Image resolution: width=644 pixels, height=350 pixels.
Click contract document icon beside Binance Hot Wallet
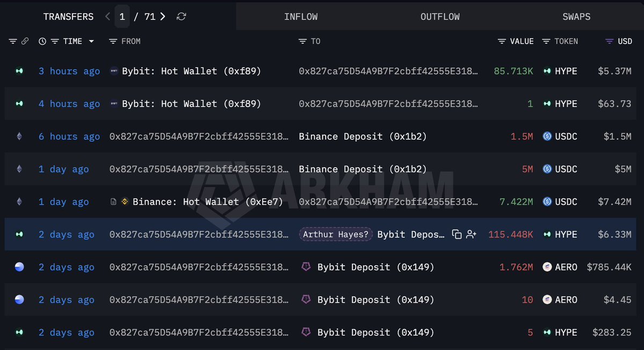[x=113, y=202]
